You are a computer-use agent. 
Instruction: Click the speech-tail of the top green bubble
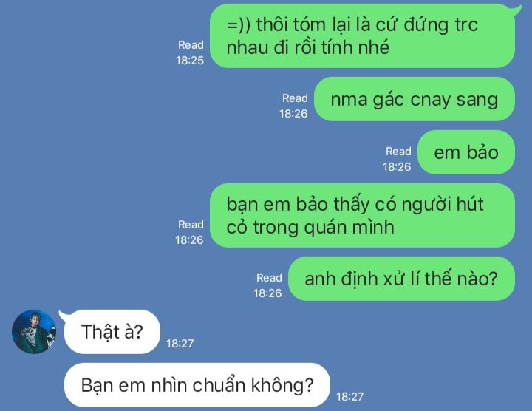coord(519,10)
